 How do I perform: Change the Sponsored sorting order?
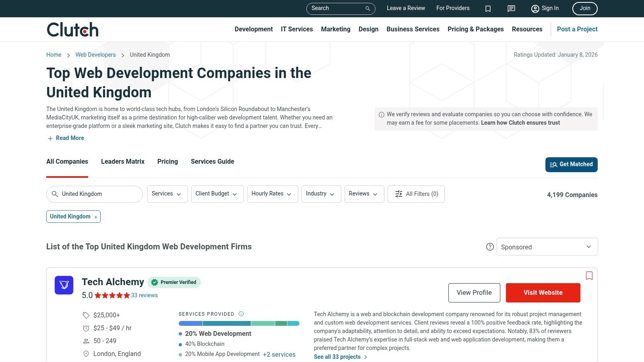547,247
